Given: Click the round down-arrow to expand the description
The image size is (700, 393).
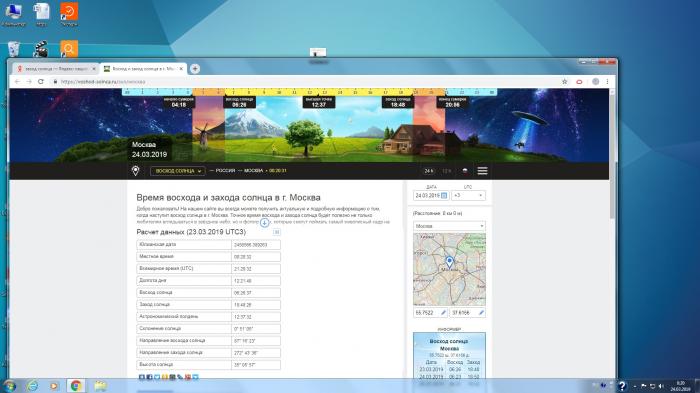Looking at the screenshot, I should click(265, 222).
